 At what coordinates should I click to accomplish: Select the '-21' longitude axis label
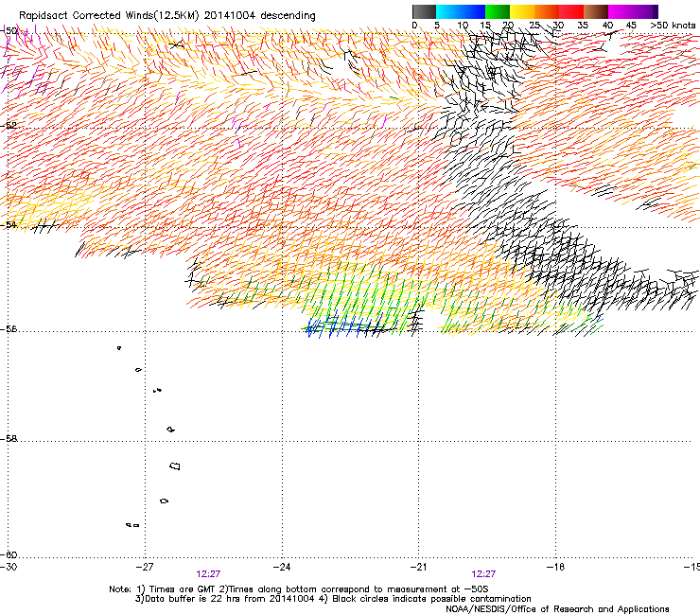click(419, 567)
